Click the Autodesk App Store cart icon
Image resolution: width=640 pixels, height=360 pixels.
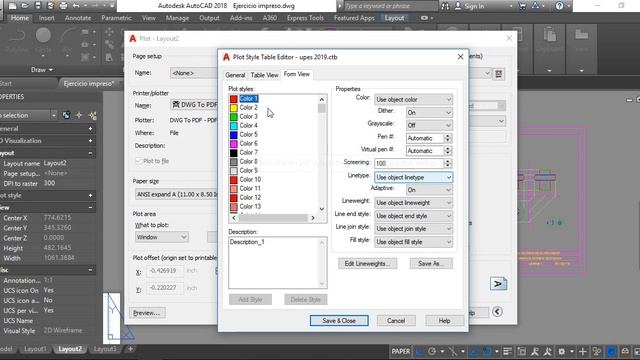click(522, 6)
